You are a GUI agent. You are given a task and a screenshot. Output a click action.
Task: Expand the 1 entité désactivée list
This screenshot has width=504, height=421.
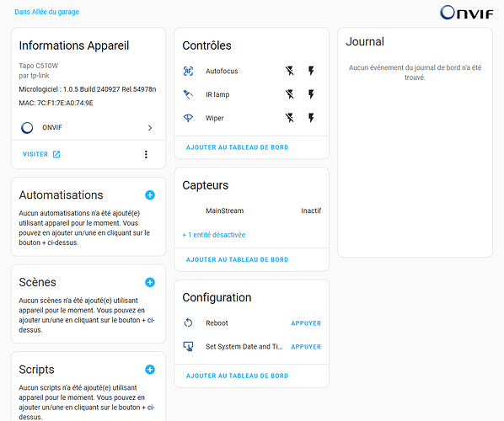(x=214, y=235)
